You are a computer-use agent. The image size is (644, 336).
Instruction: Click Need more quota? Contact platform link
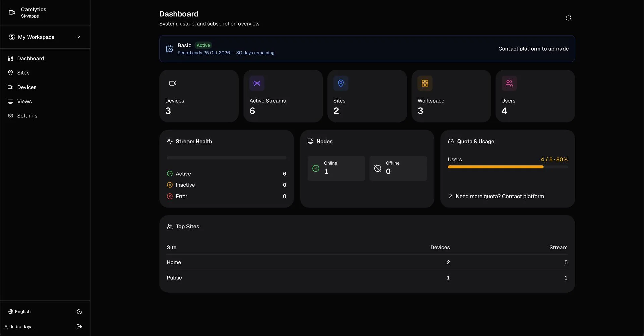tap(496, 197)
